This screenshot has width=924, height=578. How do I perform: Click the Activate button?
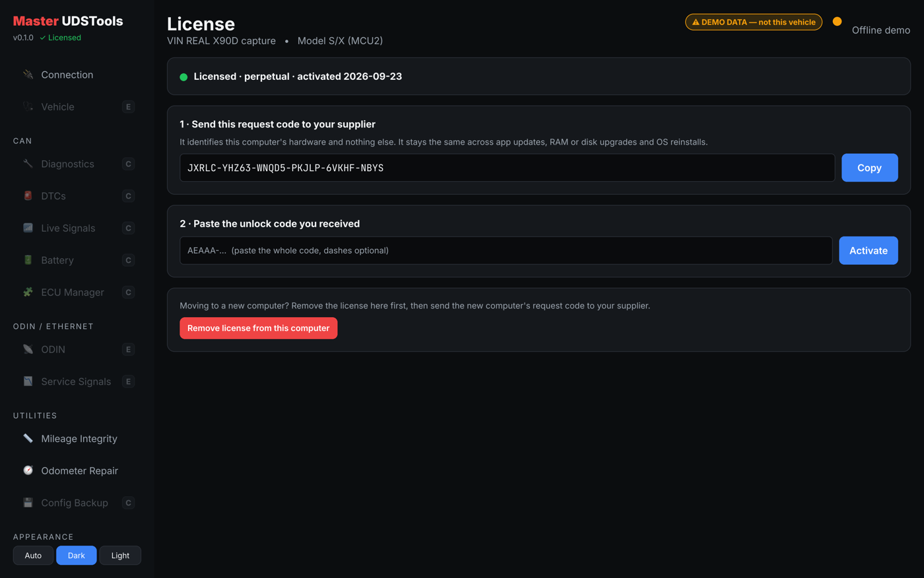868,250
